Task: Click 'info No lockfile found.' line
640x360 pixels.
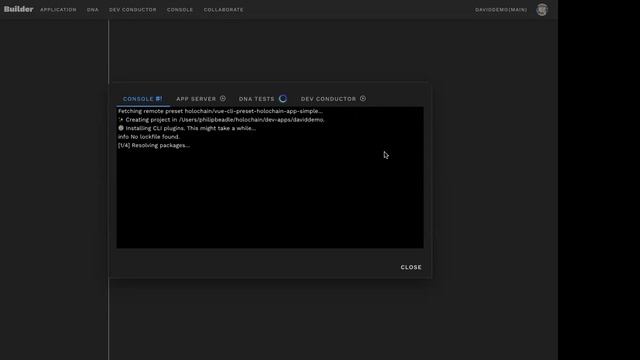Action: [x=149, y=137]
